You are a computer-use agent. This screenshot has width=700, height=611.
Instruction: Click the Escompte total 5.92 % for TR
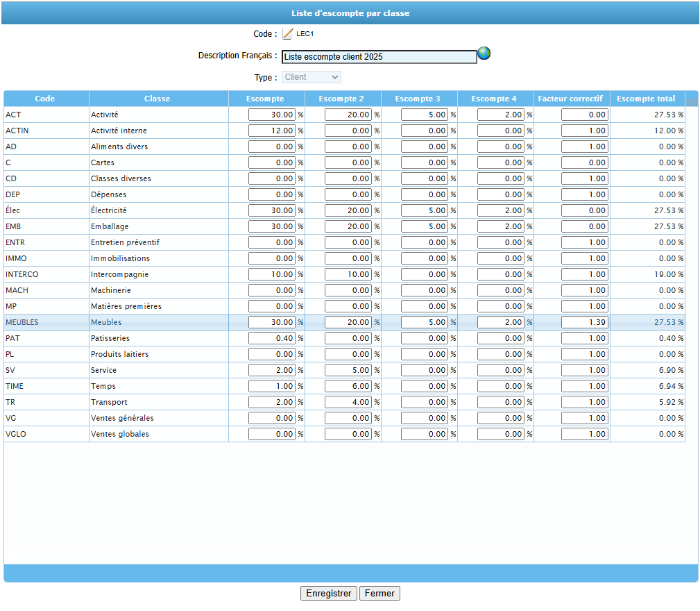pyautogui.click(x=671, y=403)
